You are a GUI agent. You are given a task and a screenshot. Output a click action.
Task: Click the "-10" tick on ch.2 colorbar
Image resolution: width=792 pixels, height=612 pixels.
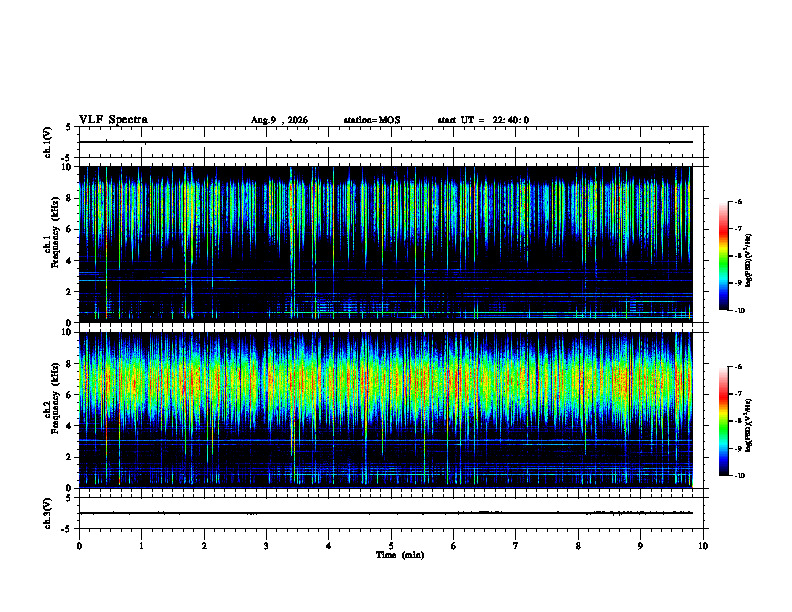point(740,476)
